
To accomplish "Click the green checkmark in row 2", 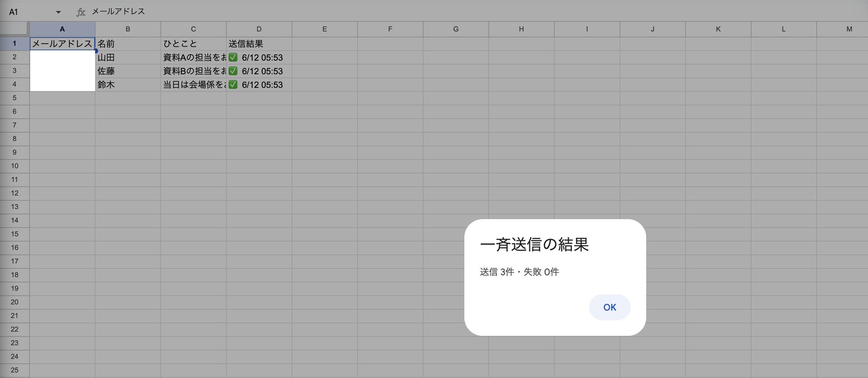I will 233,57.
